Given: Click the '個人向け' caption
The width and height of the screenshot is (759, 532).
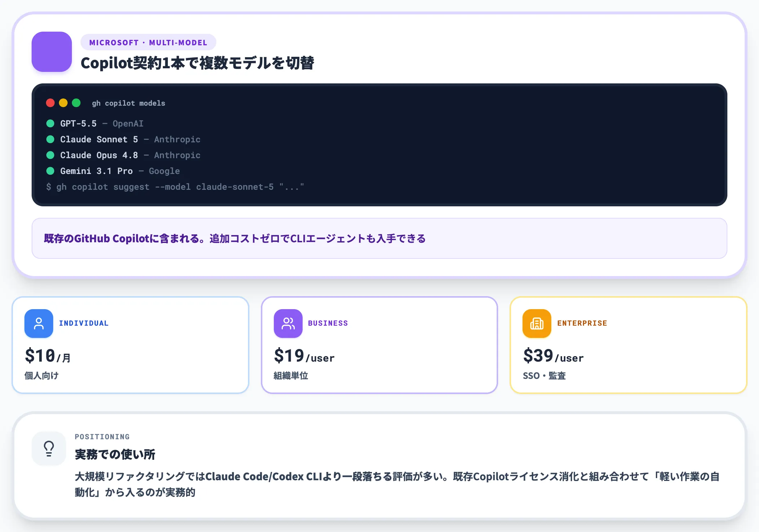Looking at the screenshot, I should [x=42, y=376].
